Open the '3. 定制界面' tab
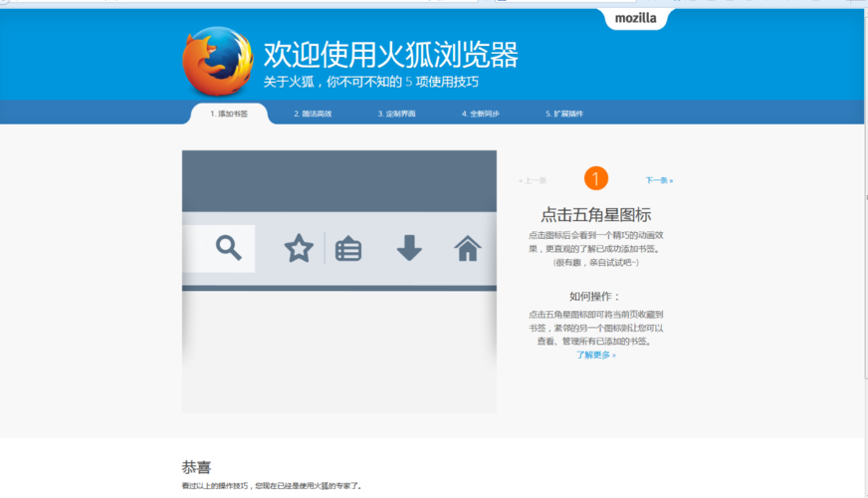868x498 pixels. (396, 114)
